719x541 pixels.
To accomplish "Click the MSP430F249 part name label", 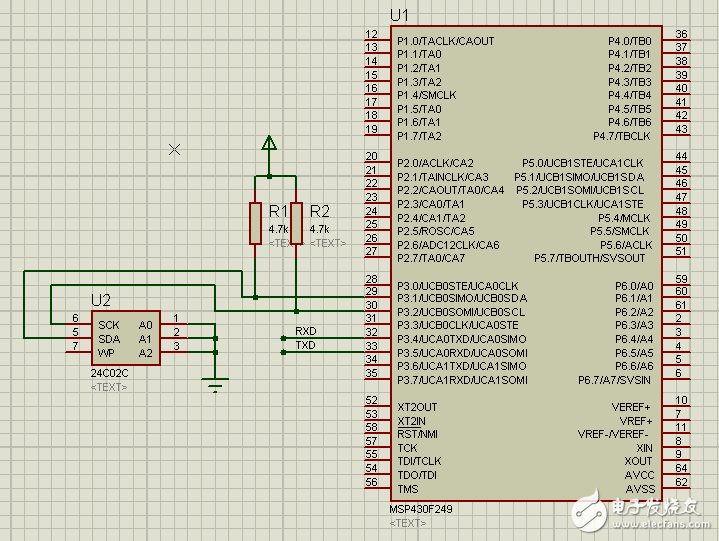I will [420, 509].
